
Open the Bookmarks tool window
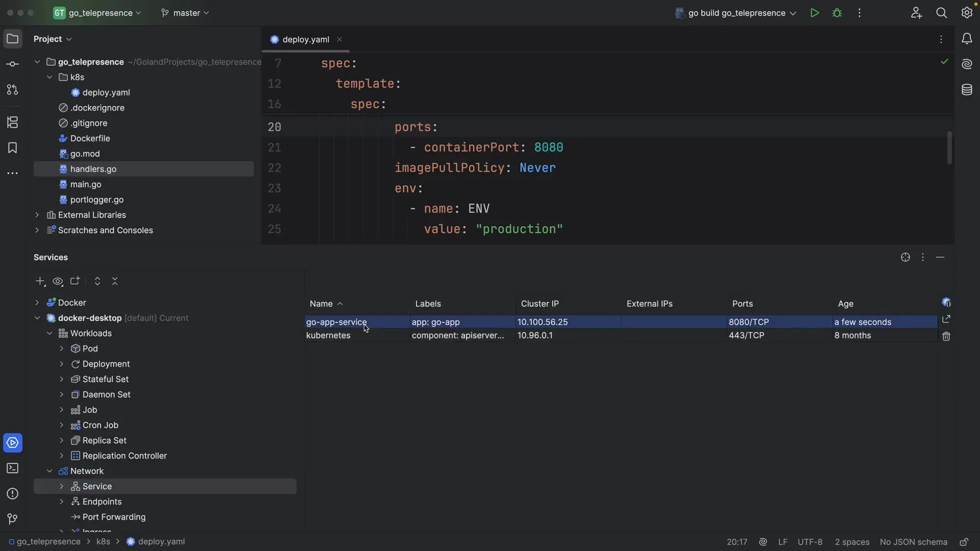click(13, 148)
